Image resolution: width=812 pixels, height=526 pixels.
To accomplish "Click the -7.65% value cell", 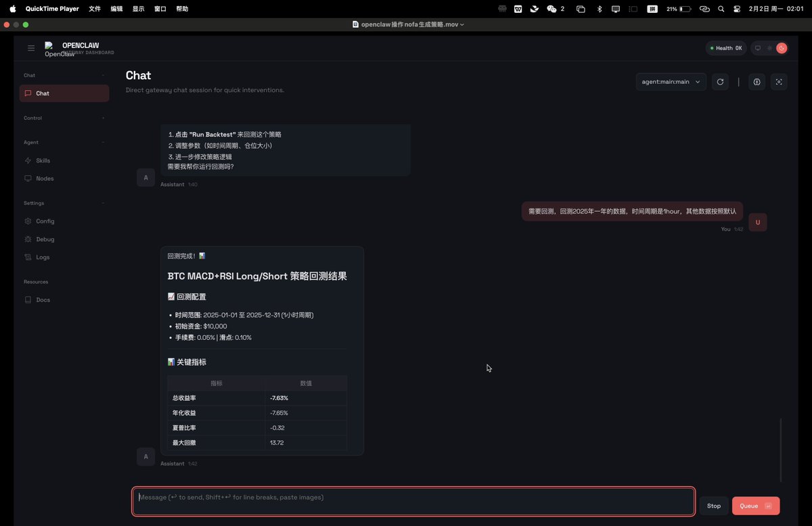I will pos(306,413).
